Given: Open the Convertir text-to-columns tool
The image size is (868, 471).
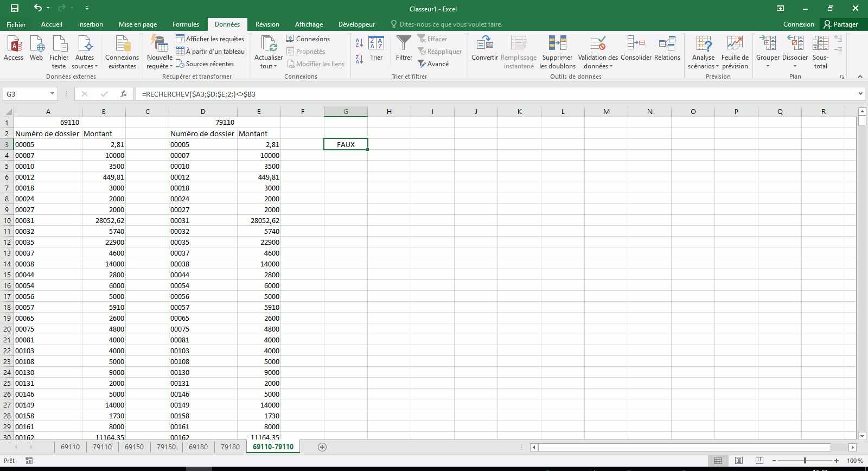Looking at the screenshot, I should click(484, 44).
